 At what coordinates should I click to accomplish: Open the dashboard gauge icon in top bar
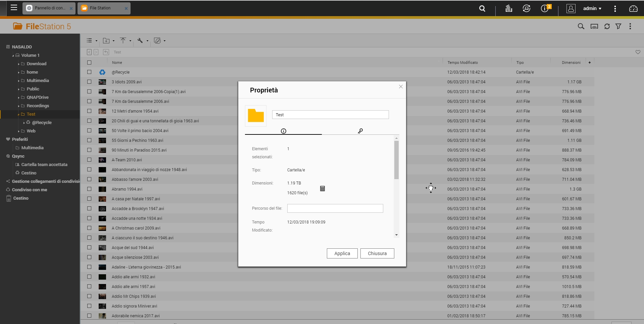[633, 8]
